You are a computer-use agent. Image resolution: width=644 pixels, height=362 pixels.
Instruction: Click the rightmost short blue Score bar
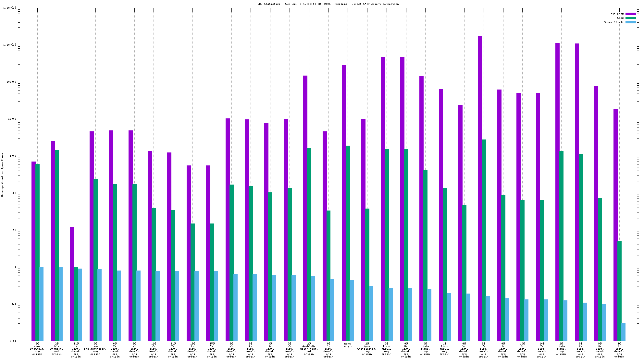pyautogui.click(x=623, y=332)
